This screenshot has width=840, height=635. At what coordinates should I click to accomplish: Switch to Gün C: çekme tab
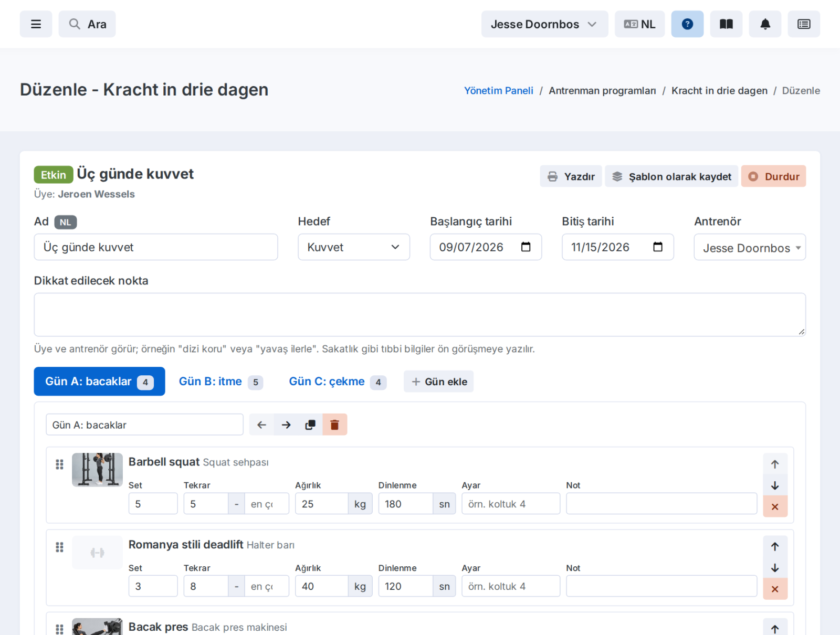click(x=337, y=382)
